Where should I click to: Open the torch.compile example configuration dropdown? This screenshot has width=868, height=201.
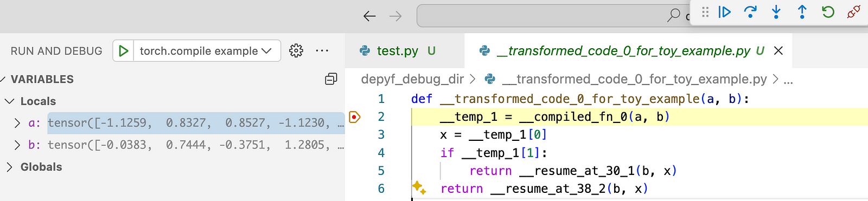(206, 51)
